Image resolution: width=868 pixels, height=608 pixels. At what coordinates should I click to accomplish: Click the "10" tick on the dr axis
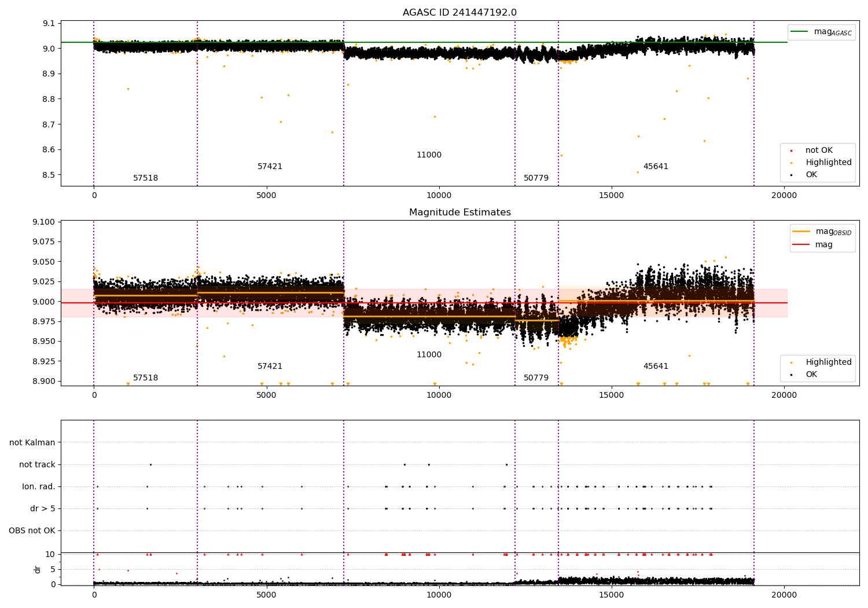[x=50, y=554]
